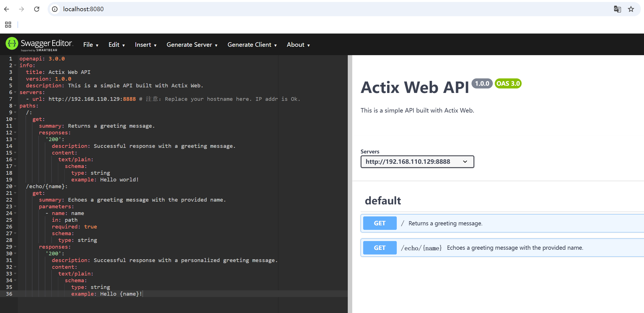Click the translate page icon
Viewport: 644px width, 313px height.
(x=617, y=9)
